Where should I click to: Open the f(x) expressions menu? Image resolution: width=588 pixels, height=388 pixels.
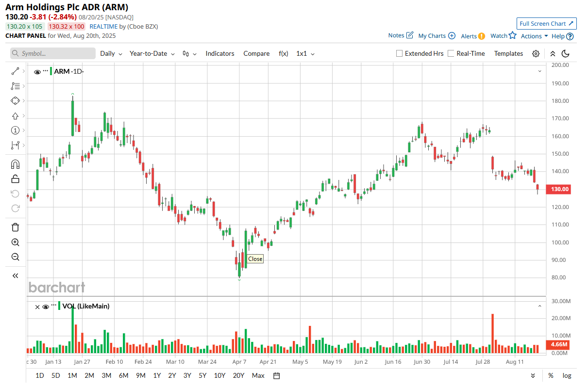click(283, 54)
